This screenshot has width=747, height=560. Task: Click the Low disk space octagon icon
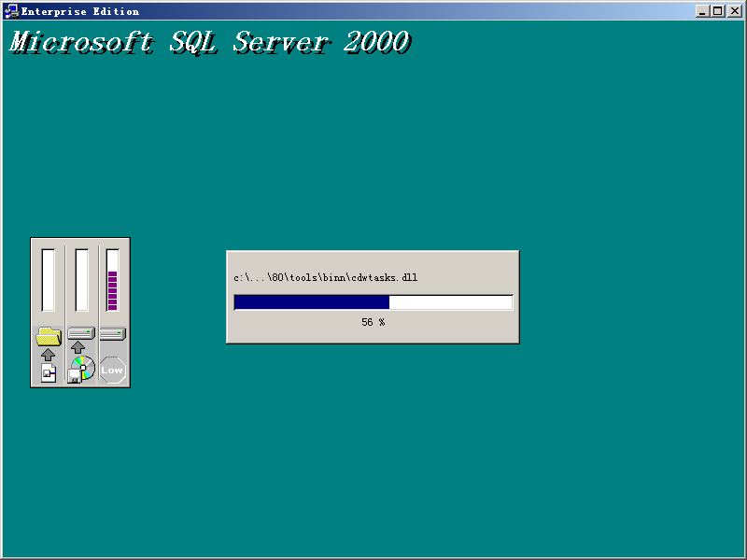112,370
